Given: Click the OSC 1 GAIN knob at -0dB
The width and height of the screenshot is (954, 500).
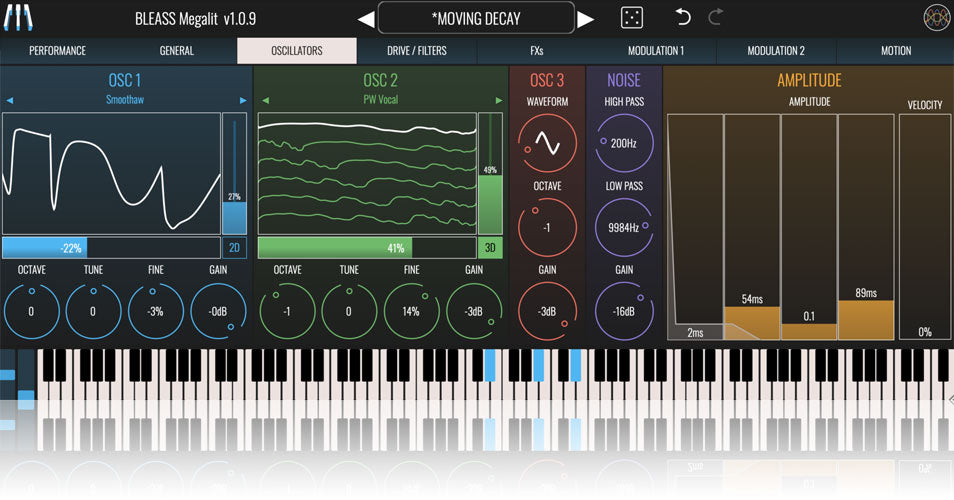Looking at the screenshot, I should [218, 311].
